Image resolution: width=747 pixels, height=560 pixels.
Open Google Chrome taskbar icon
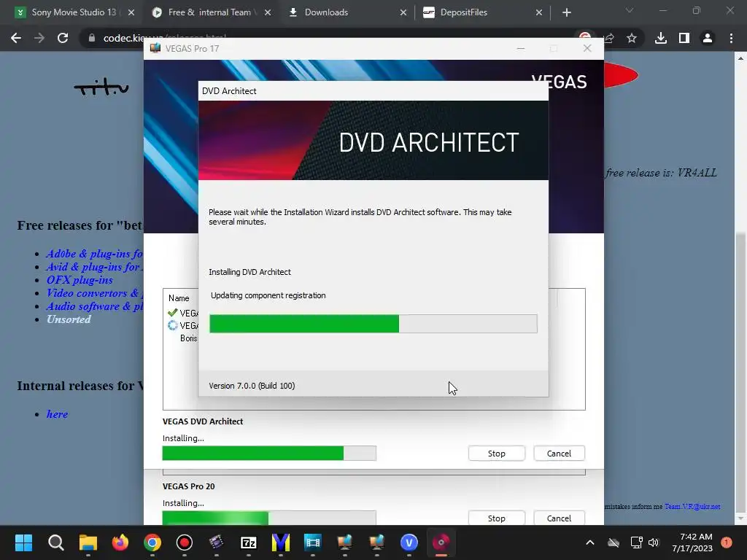tap(152, 542)
